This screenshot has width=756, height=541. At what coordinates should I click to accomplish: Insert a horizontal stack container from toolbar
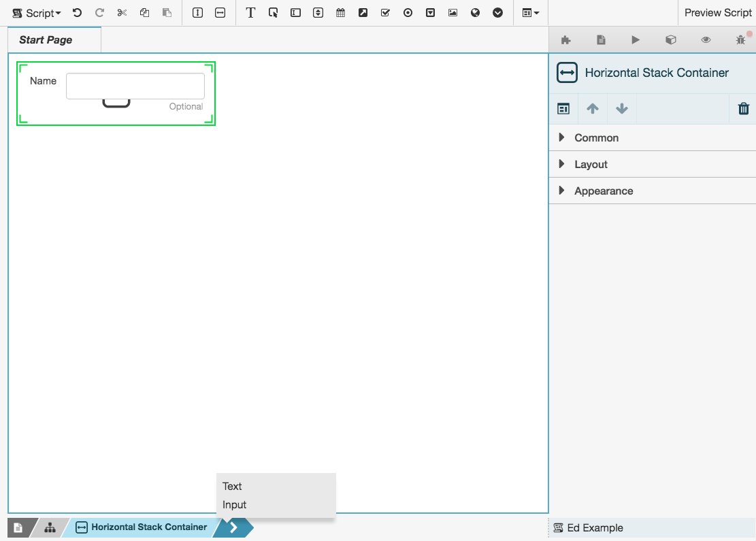(x=220, y=13)
